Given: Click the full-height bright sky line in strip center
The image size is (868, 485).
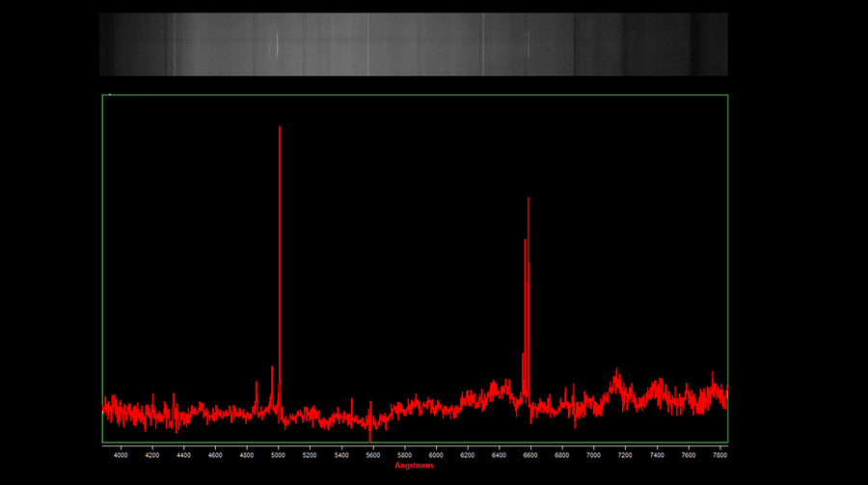Looking at the screenshot, I should (368, 44).
